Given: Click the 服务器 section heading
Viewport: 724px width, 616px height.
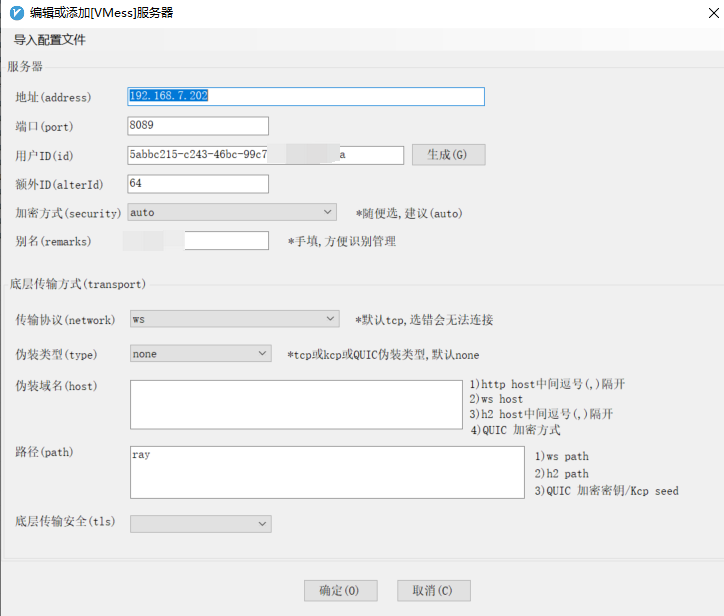Looking at the screenshot, I should tap(25, 66).
